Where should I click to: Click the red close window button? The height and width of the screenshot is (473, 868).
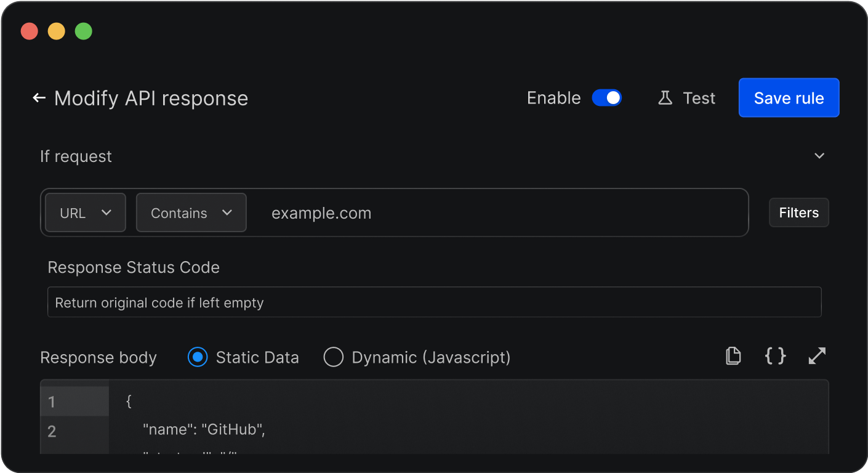point(30,31)
